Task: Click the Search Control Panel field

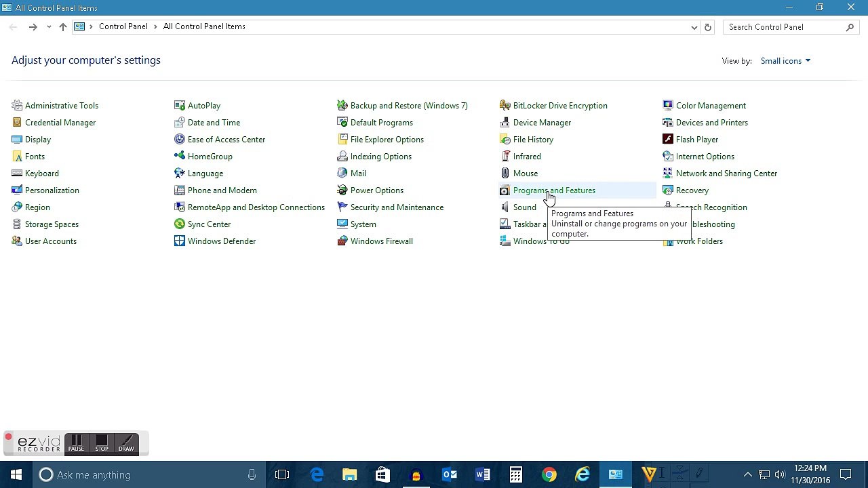Action: (791, 27)
